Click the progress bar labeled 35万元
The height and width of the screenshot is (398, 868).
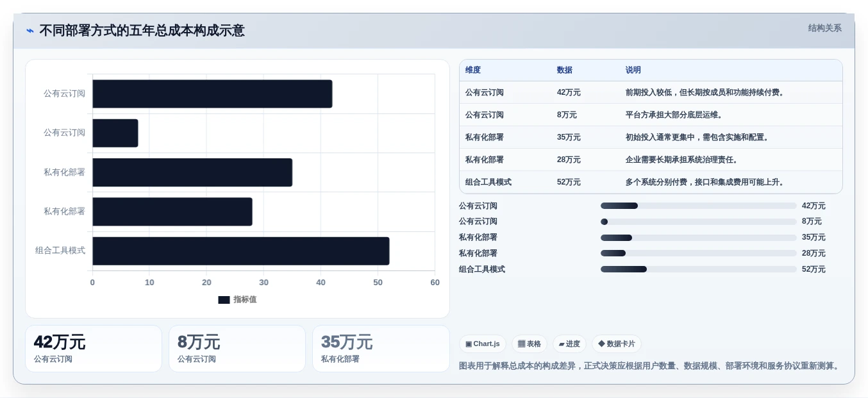[699, 238]
